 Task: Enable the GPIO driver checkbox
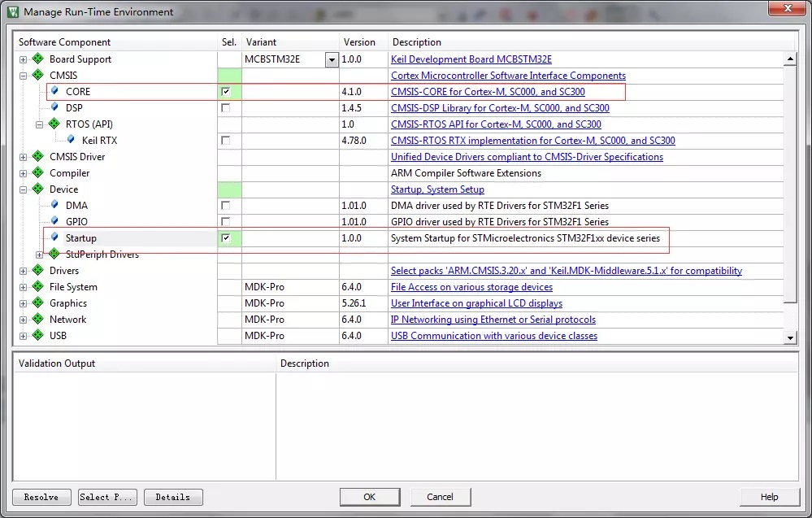pyautogui.click(x=225, y=222)
